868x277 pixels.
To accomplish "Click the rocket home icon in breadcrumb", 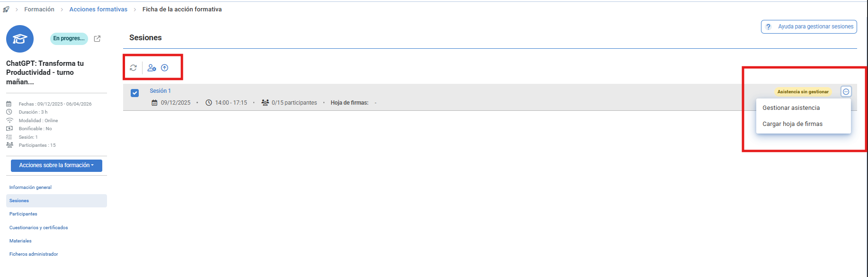I will [x=6, y=9].
